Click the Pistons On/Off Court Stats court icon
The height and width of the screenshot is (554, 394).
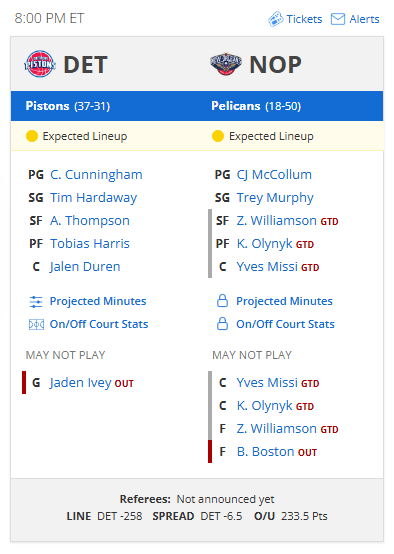coord(36,324)
